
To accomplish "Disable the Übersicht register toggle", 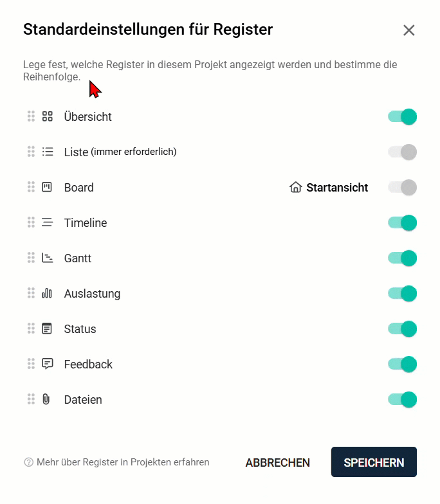I will [402, 116].
